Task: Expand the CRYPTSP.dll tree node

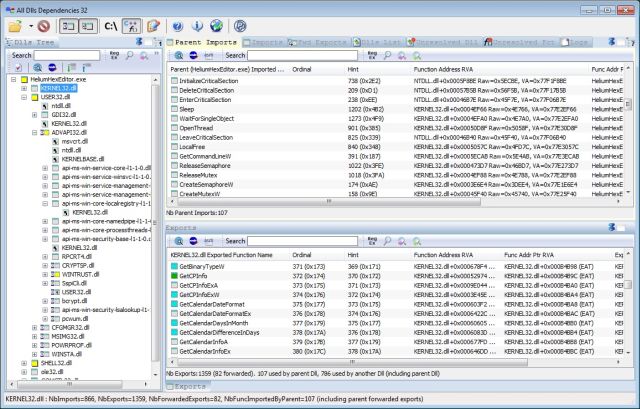Action: (x=46, y=264)
